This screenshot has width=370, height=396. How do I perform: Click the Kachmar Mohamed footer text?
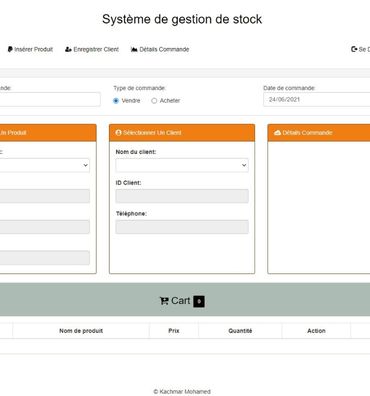(182, 392)
